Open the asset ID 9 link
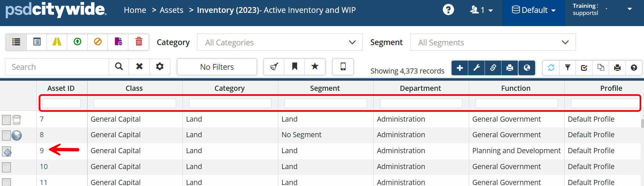This screenshot has height=186, width=644. tap(42, 150)
